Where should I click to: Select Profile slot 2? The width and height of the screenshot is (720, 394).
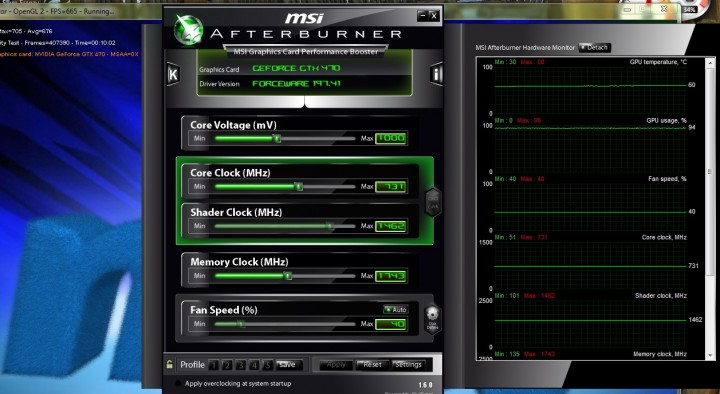[x=227, y=365]
